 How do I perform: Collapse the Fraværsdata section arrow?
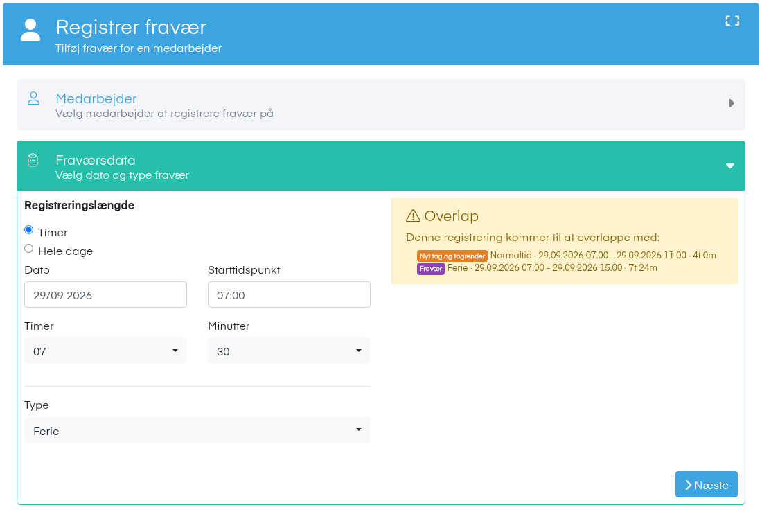pos(730,166)
